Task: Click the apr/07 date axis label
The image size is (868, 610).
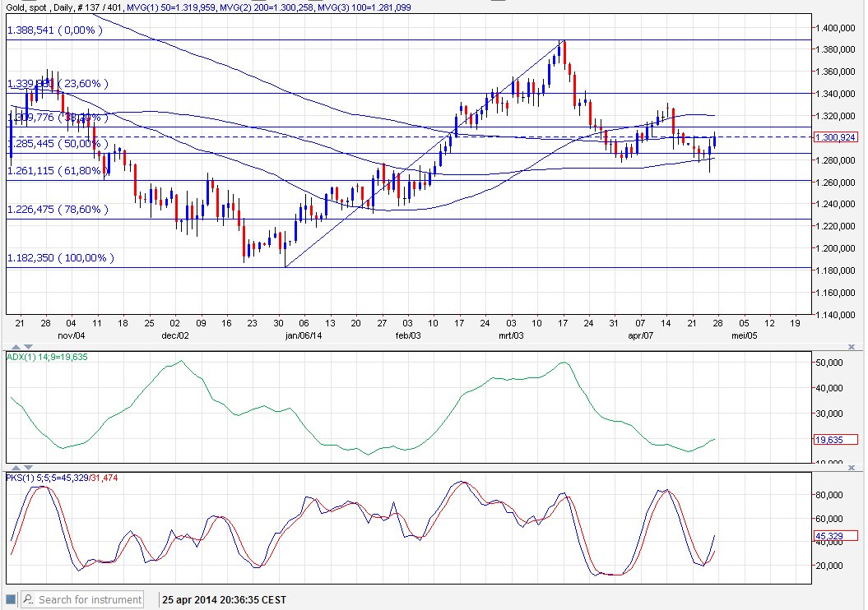Action: 640,335
